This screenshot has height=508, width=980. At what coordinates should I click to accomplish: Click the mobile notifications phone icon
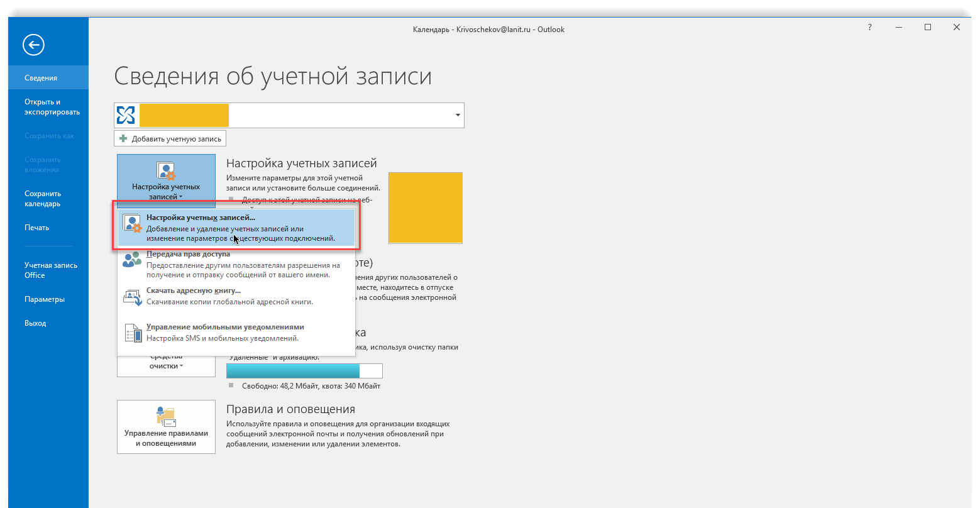pos(133,333)
